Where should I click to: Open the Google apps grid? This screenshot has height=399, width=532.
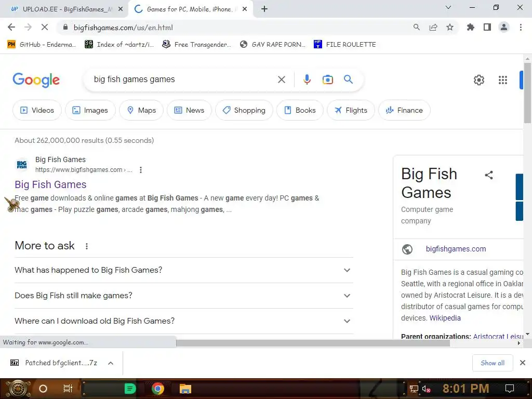point(503,80)
